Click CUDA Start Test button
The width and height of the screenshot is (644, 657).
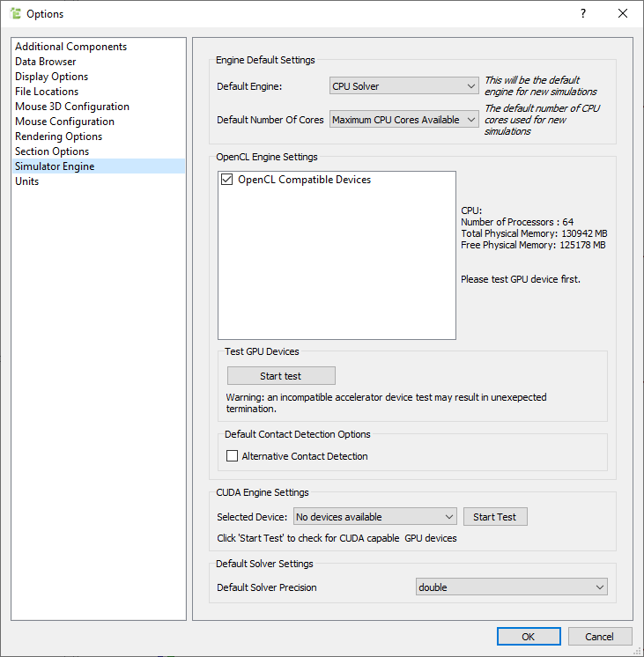click(x=495, y=517)
